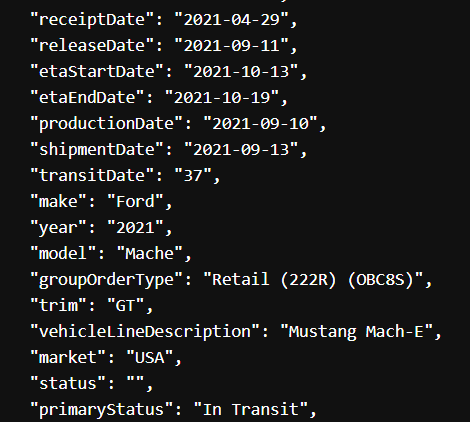Click the trim value GT
Viewport: 470px width, 422px height.
click(126, 306)
